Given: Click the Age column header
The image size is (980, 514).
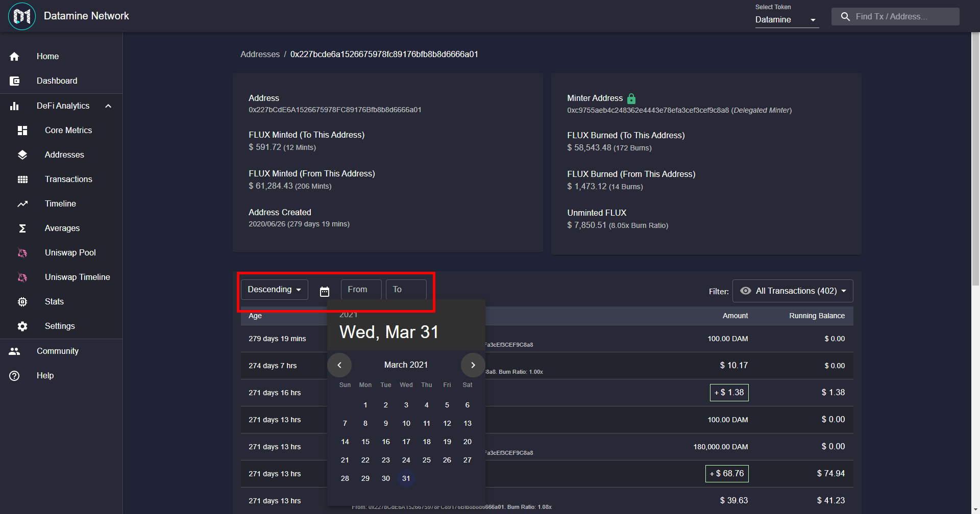Looking at the screenshot, I should (x=255, y=316).
